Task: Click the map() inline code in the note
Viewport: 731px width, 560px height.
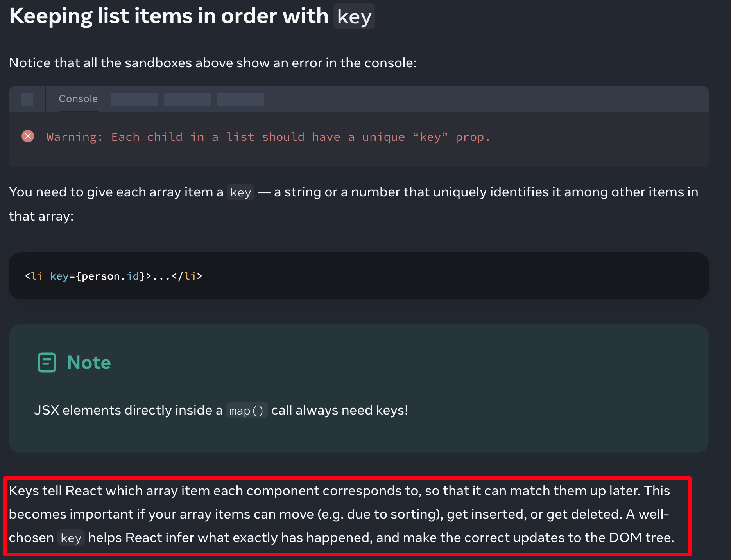Action: 247,411
